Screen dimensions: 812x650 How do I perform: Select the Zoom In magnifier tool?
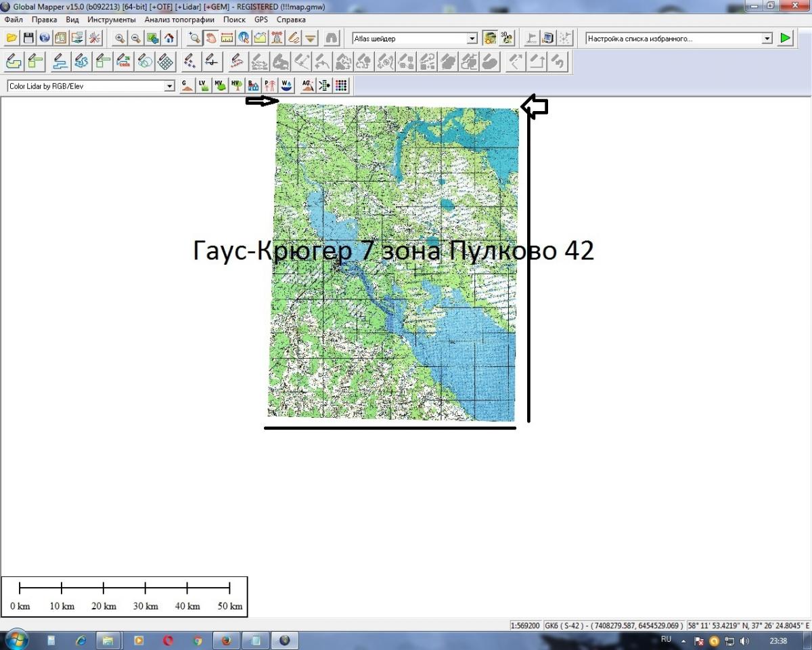[120, 39]
